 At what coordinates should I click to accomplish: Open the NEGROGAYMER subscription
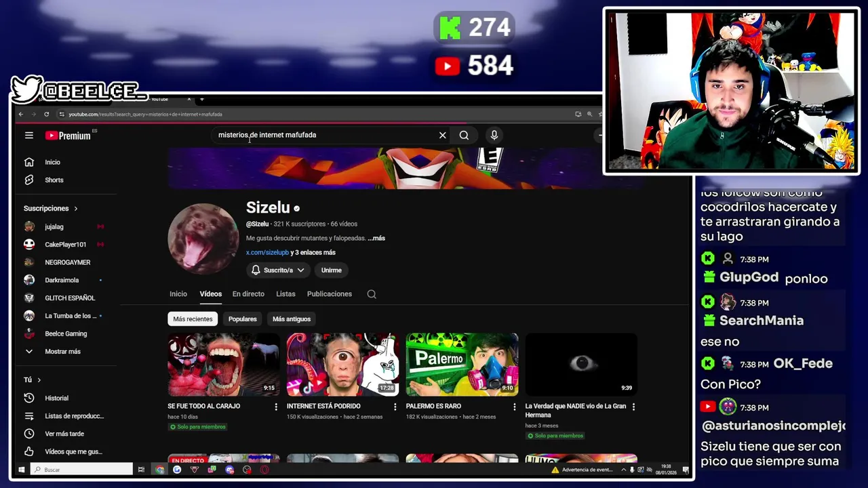[66, 262]
